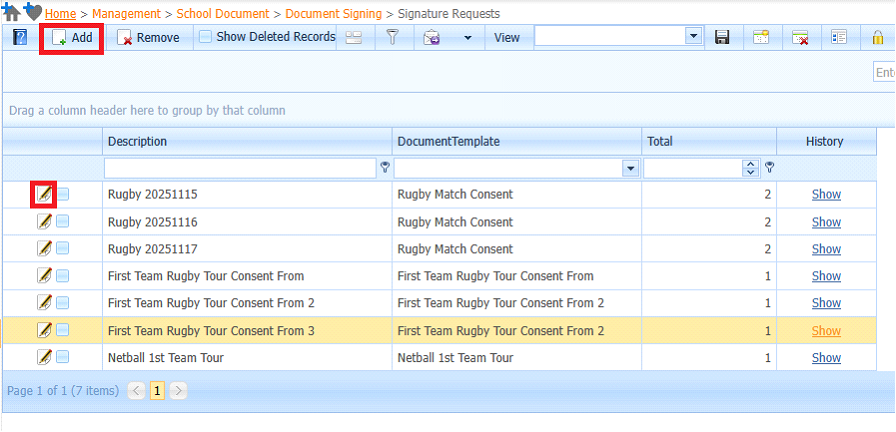Screen dimensions: 896x432
Task: Click the home icon in the breadcrumb
Action: pyautogui.click(x=12, y=13)
